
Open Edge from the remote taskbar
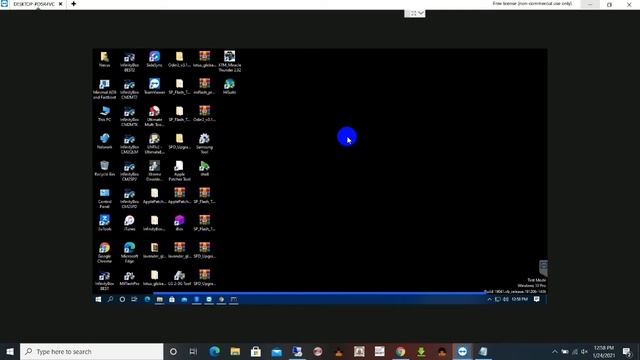(147, 299)
